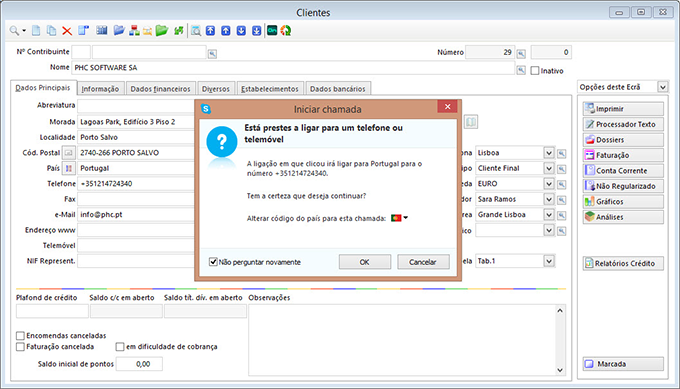Go to first record arrow icon
This screenshot has height=389, width=680.
tap(210, 31)
